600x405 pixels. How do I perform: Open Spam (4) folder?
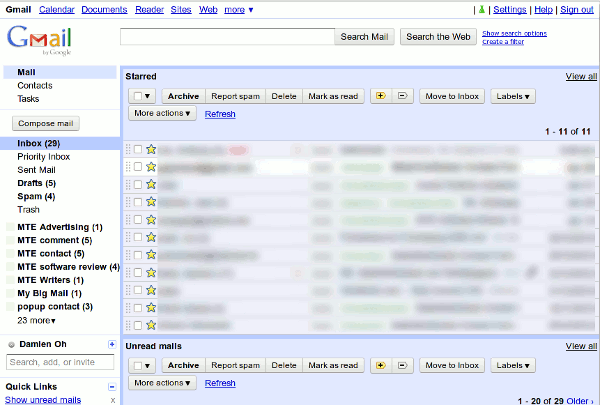[36, 196]
